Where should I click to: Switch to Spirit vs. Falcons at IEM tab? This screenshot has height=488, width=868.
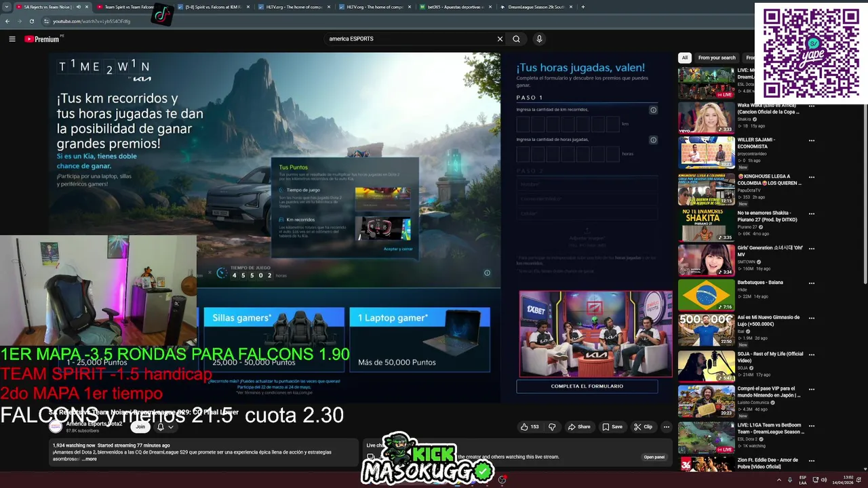[x=214, y=7]
